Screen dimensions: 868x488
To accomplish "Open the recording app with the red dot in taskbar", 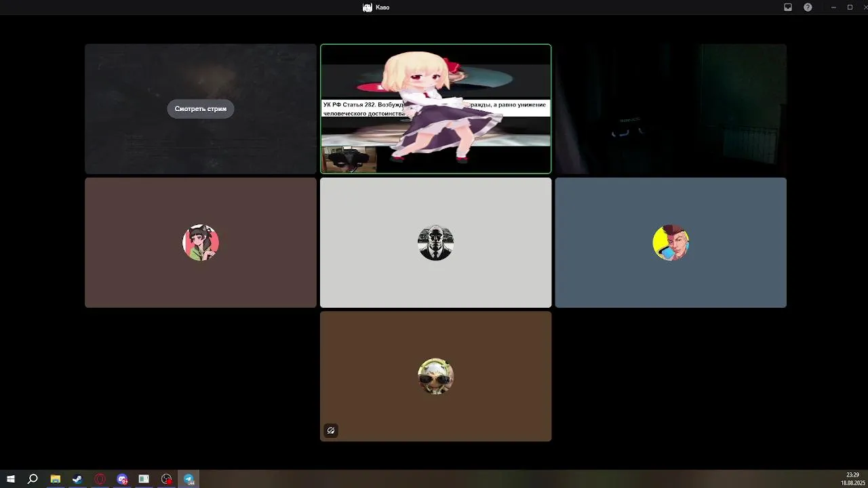I will tap(167, 479).
